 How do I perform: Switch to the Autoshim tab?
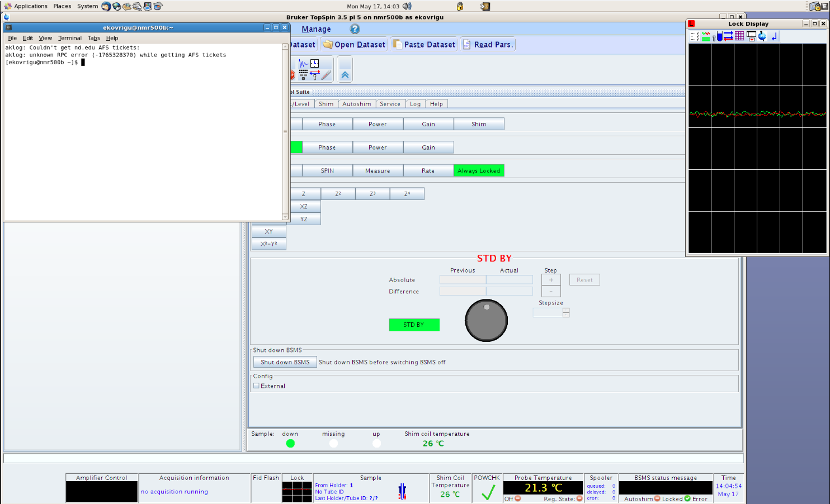tap(356, 104)
